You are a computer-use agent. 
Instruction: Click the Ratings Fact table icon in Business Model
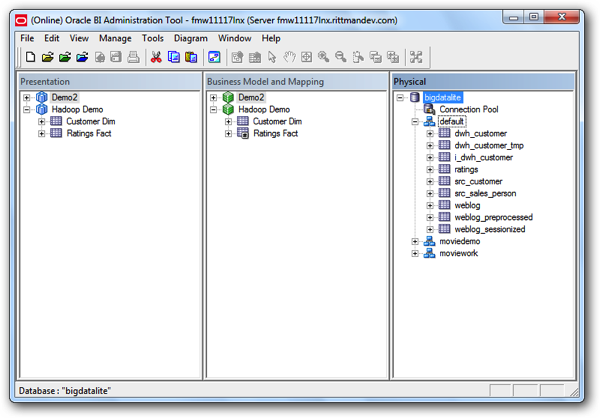tap(243, 133)
